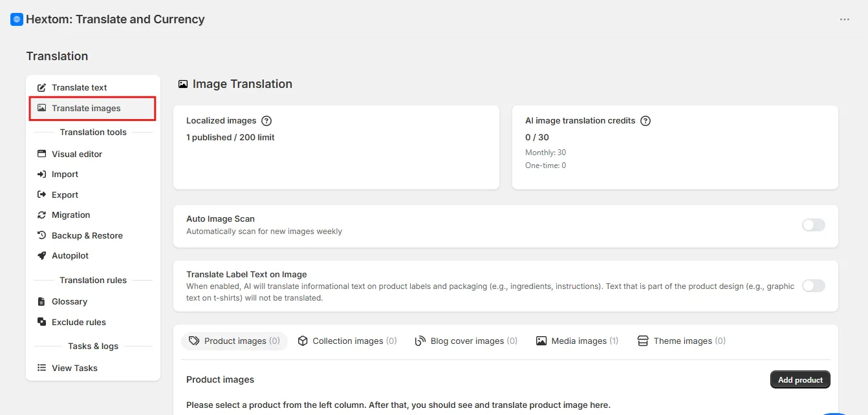Open the three-dot more options menu

pos(845,19)
